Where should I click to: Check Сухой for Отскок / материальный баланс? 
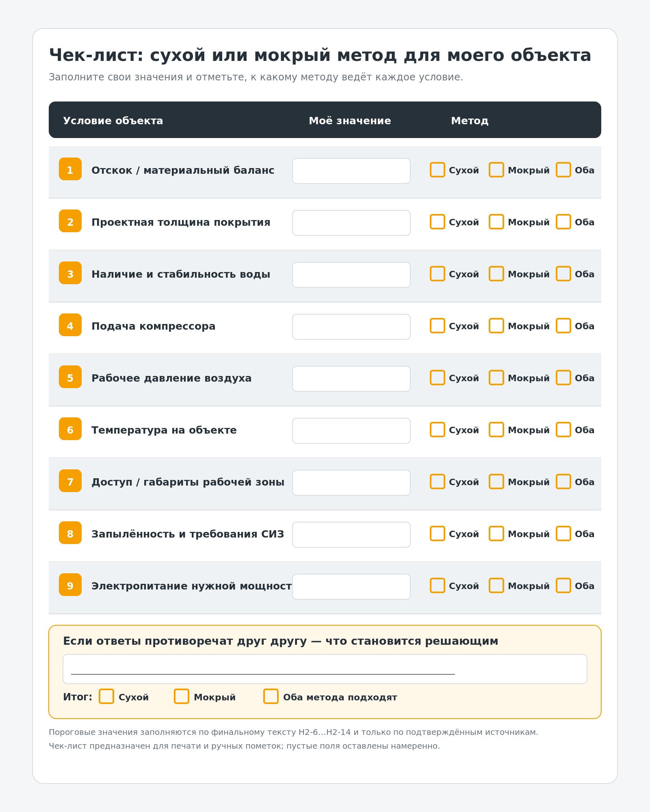point(438,170)
